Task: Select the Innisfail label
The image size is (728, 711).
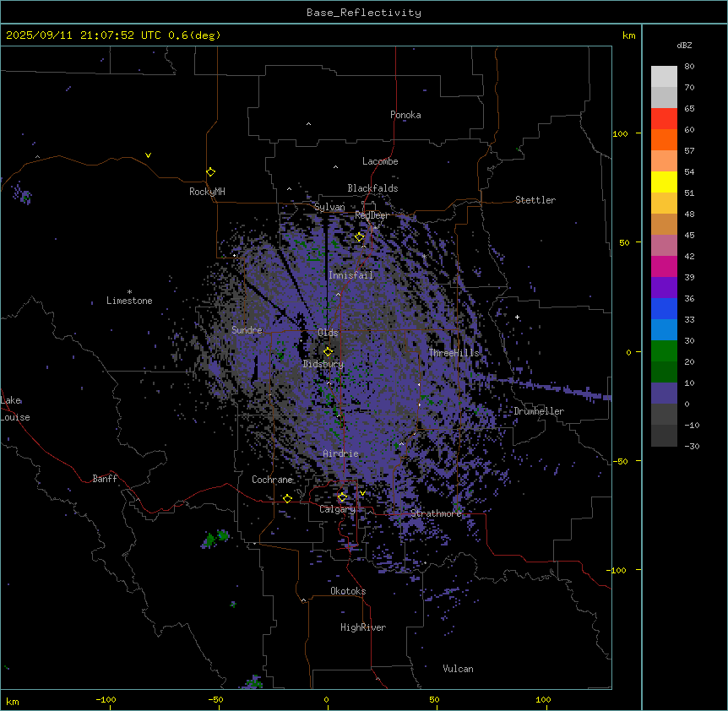Action: (x=350, y=275)
